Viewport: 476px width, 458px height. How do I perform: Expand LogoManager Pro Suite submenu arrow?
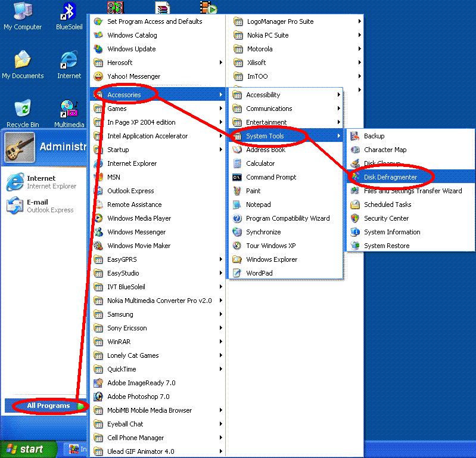[359, 21]
